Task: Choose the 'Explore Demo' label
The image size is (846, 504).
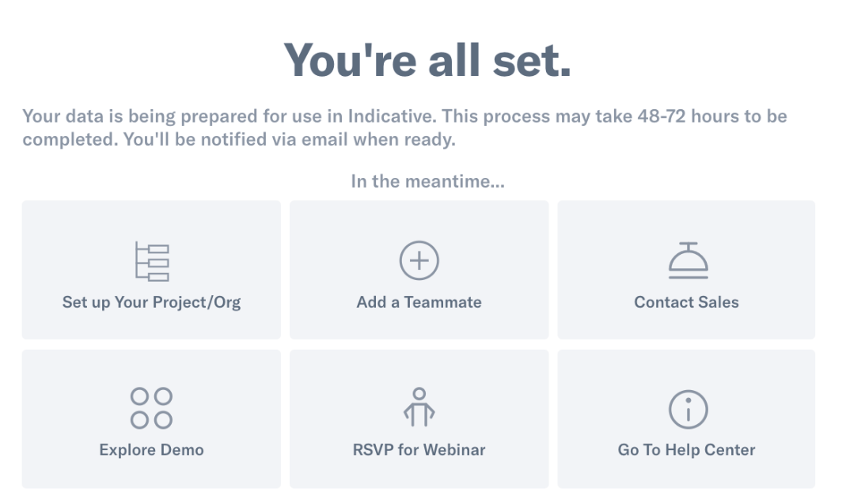Action: 152,450
